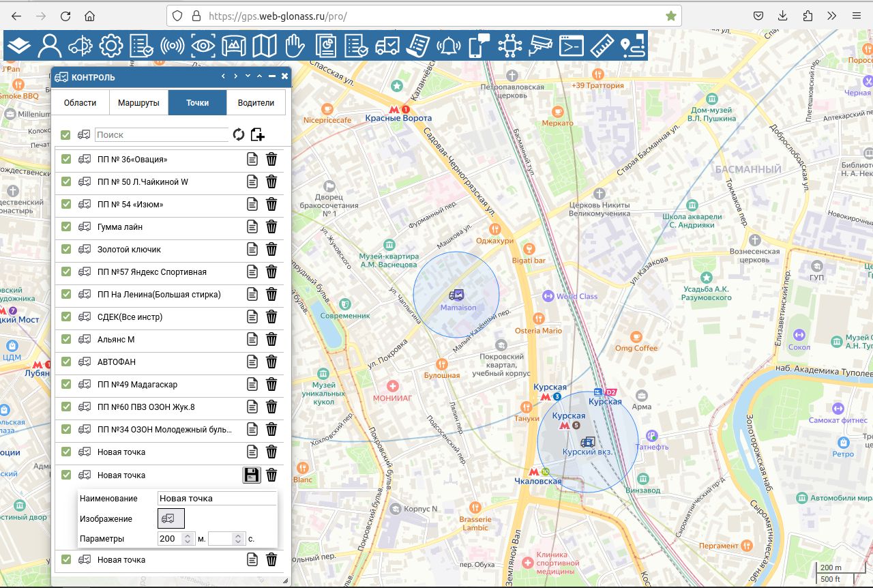This screenshot has height=588, width=873.
Task: Click the route with pin icon
Action: pos(633,46)
